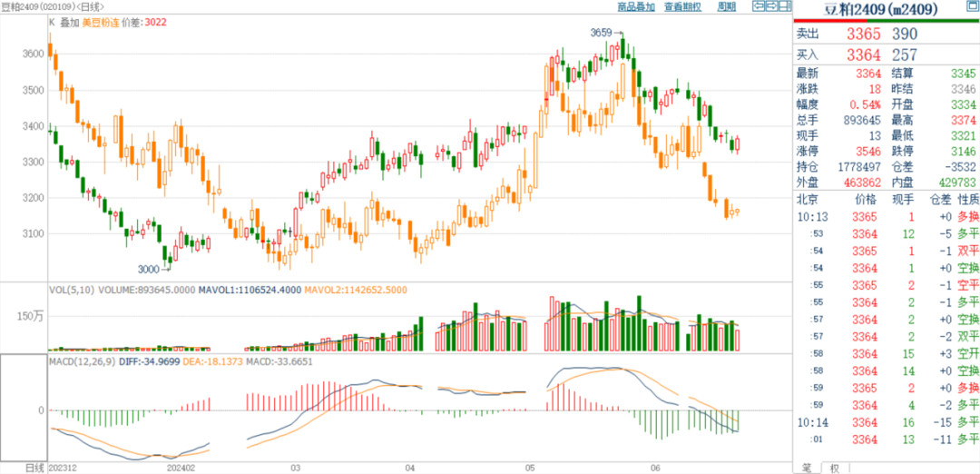
Task: Click the 空平 tick type entry
Action: 968,284
